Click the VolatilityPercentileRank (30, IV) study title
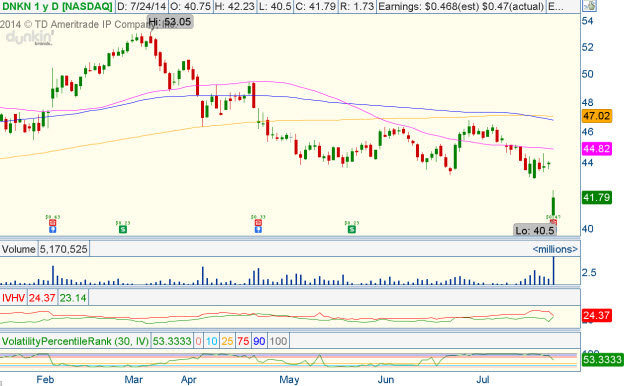The width and height of the screenshot is (625, 386). click(x=75, y=341)
